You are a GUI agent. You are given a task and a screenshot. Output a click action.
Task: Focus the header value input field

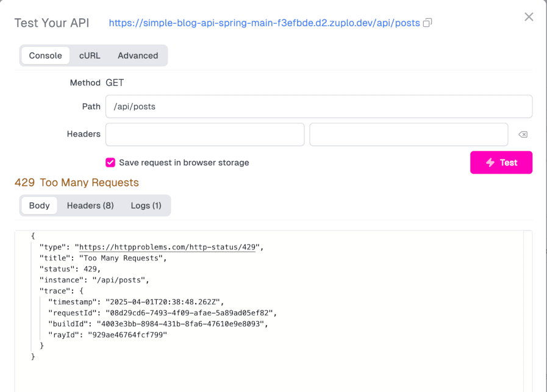point(409,135)
